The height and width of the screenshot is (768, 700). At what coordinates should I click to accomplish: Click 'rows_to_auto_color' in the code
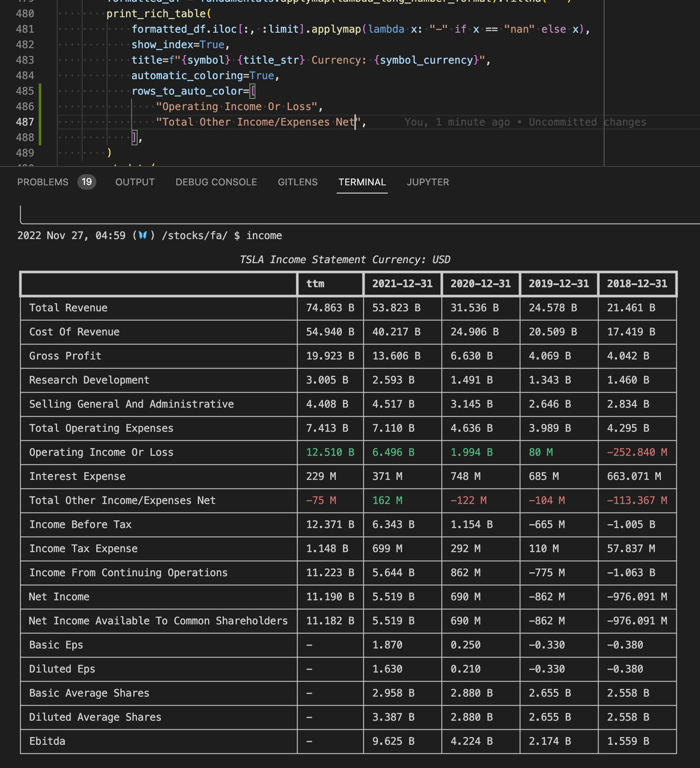[x=187, y=91]
